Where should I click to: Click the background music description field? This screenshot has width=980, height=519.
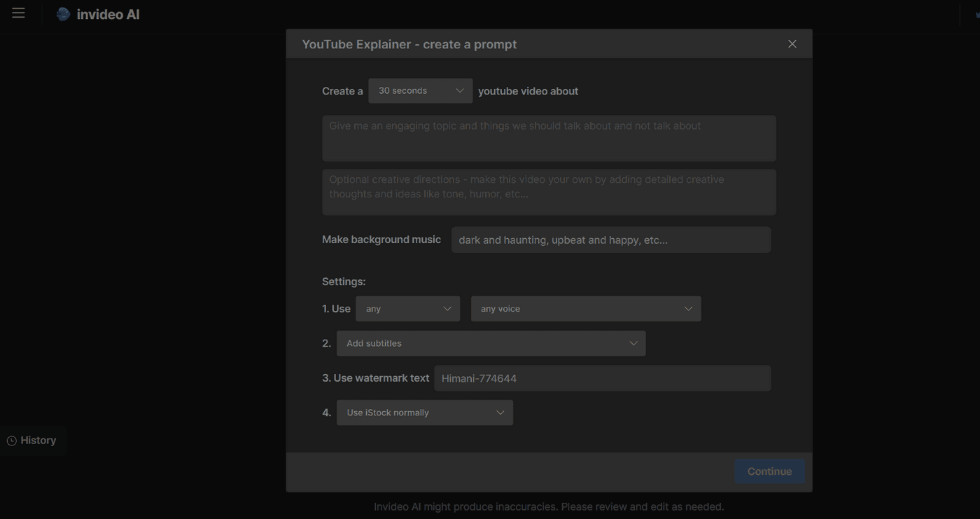[x=610, y=240]
